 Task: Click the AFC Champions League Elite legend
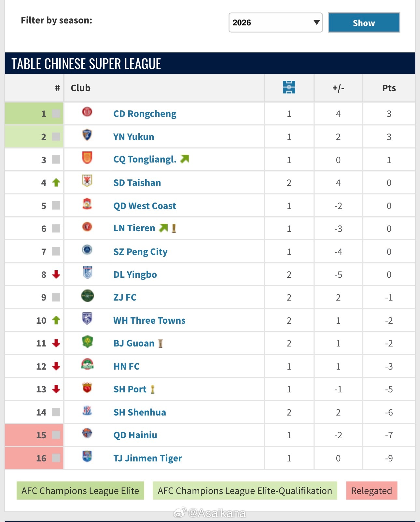pos(80,490)
